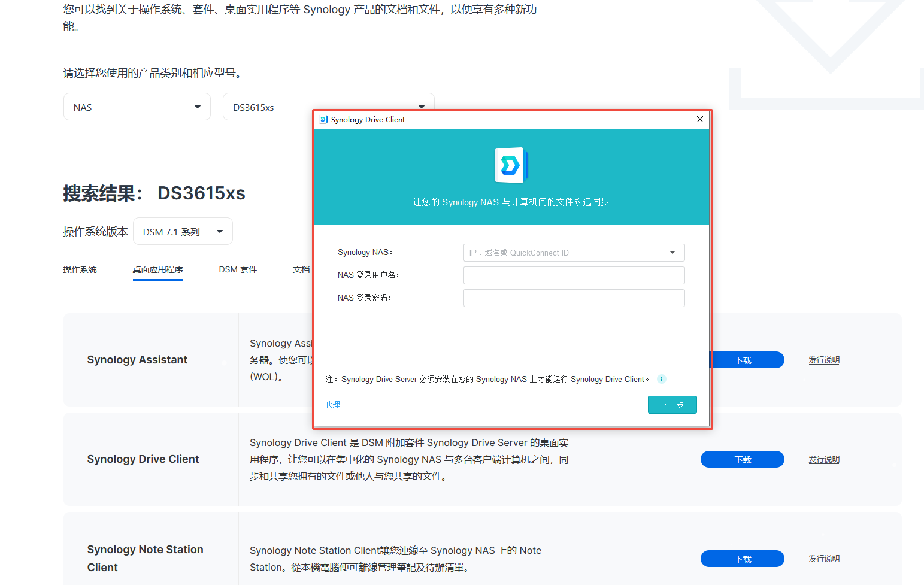Expand the DSM 7.1 系列 version dropdown
Viewport: 924px width, 585px height.
[183, 232]
